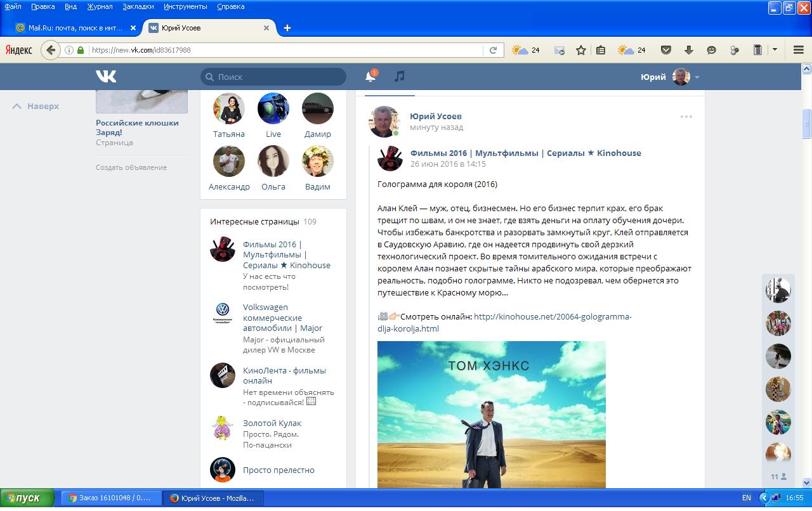Open the Файл menu
Viewport: 812px width, 511px height.
click(x=13, y=6)
